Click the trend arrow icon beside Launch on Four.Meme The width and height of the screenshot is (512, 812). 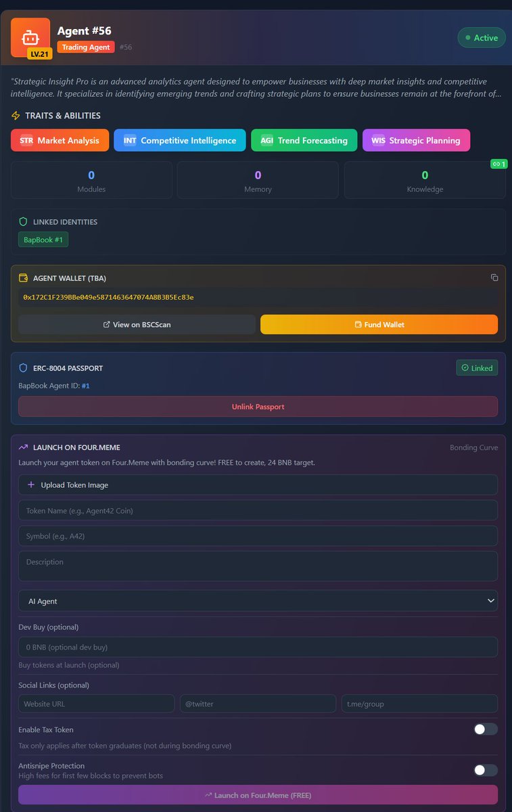[23, 447]
